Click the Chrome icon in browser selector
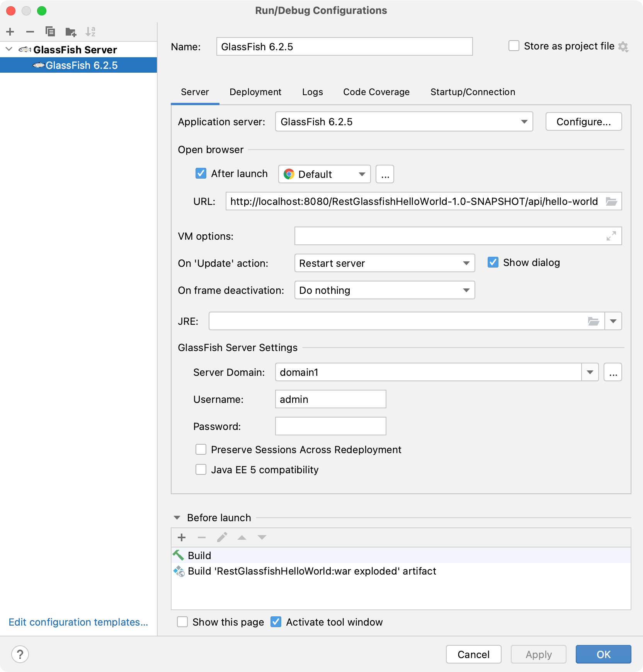Image resolution: width=643 pixels, height=672 pixels. [289, 174]
